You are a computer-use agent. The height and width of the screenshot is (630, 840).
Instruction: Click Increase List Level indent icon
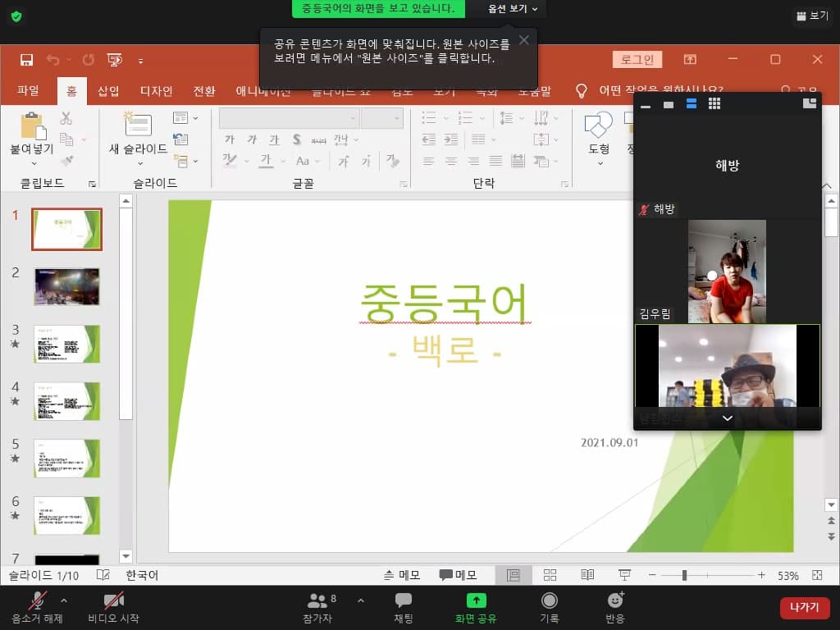[451, 139]
